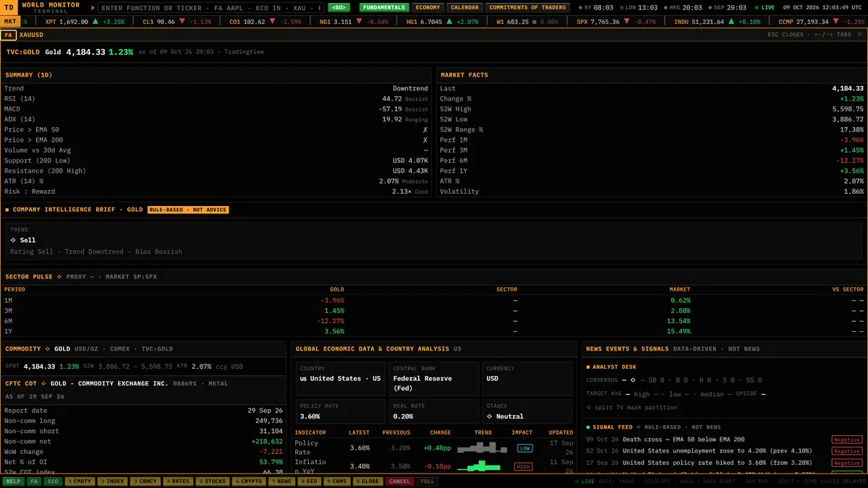Hit the green <GO> button

coord(339,7)
